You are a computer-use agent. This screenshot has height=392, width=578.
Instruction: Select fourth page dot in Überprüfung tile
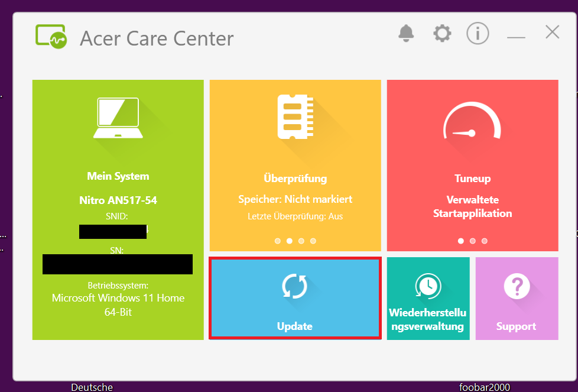313,241
